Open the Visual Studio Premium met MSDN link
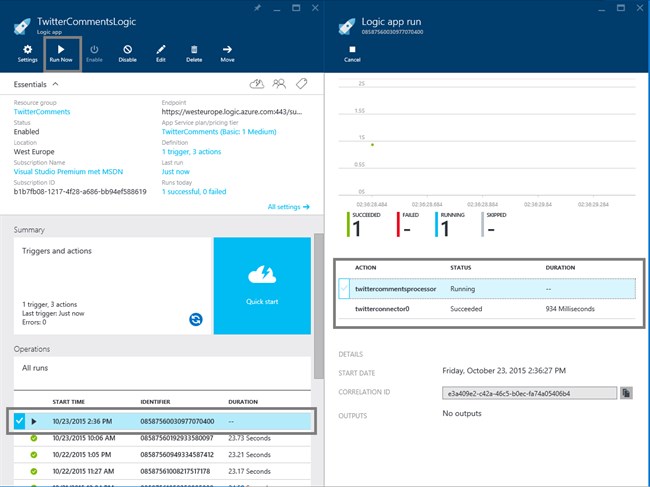 (x=68, y=172)
